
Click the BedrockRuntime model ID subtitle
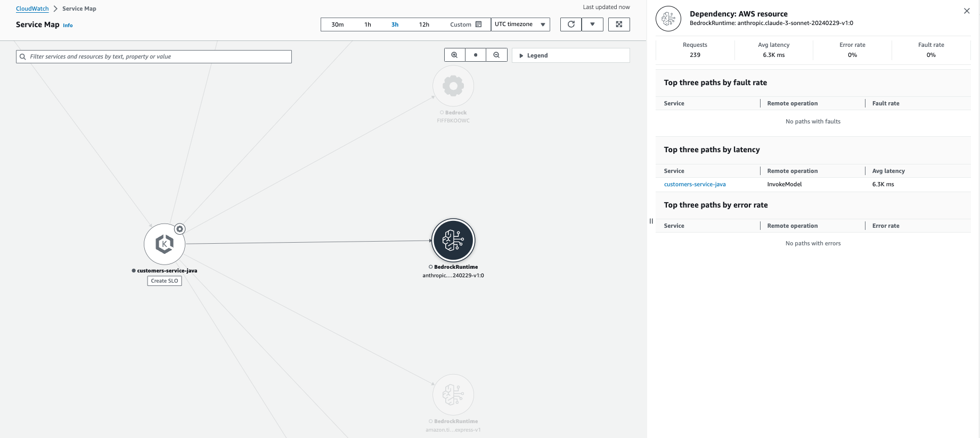(x=771, y=23)
